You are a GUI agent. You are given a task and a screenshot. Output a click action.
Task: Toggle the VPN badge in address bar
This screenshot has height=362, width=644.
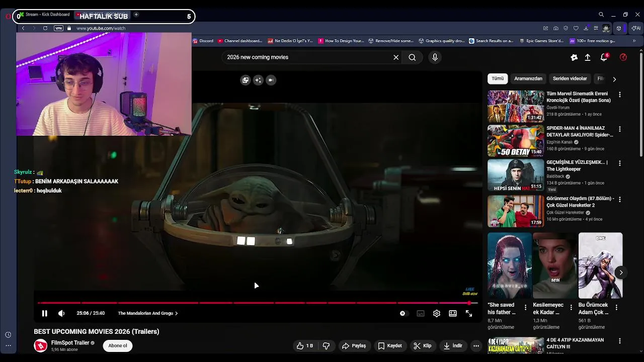point(58,28)
